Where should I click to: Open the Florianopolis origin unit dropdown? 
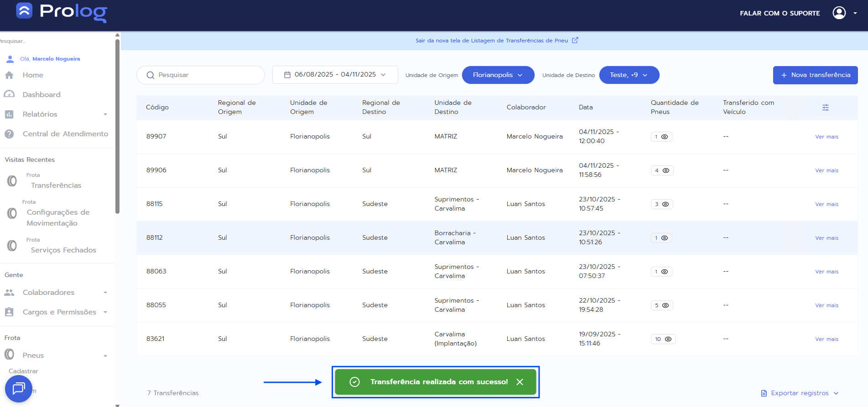coord(498,75)
